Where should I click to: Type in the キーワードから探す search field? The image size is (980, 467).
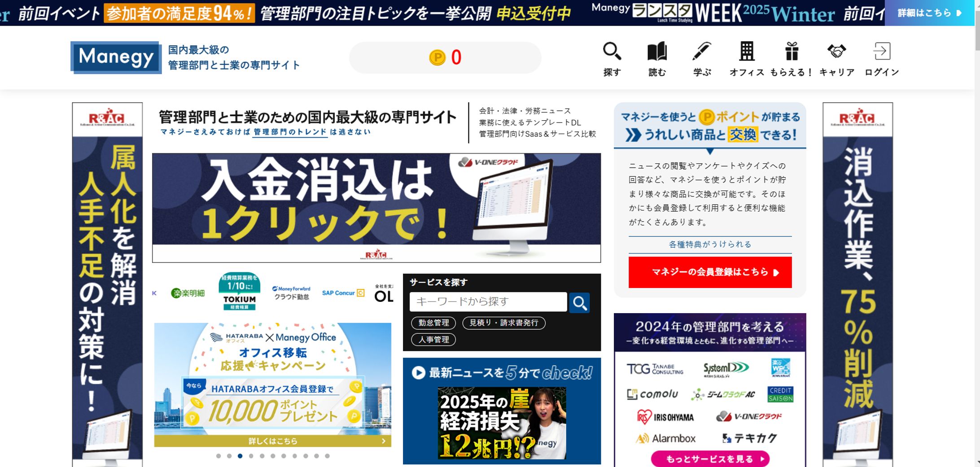pos(488,302)
